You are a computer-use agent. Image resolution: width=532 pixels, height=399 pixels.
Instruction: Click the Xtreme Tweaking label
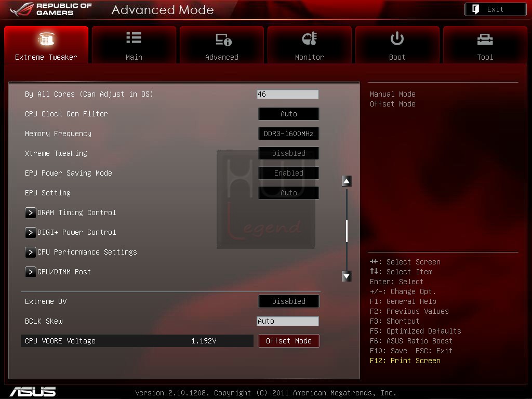click(x=56, y=153)
